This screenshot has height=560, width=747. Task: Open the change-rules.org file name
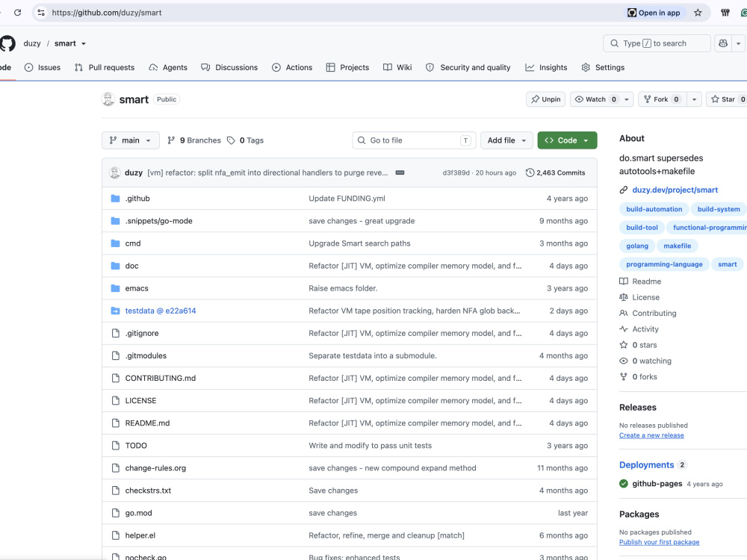point(155,468)
